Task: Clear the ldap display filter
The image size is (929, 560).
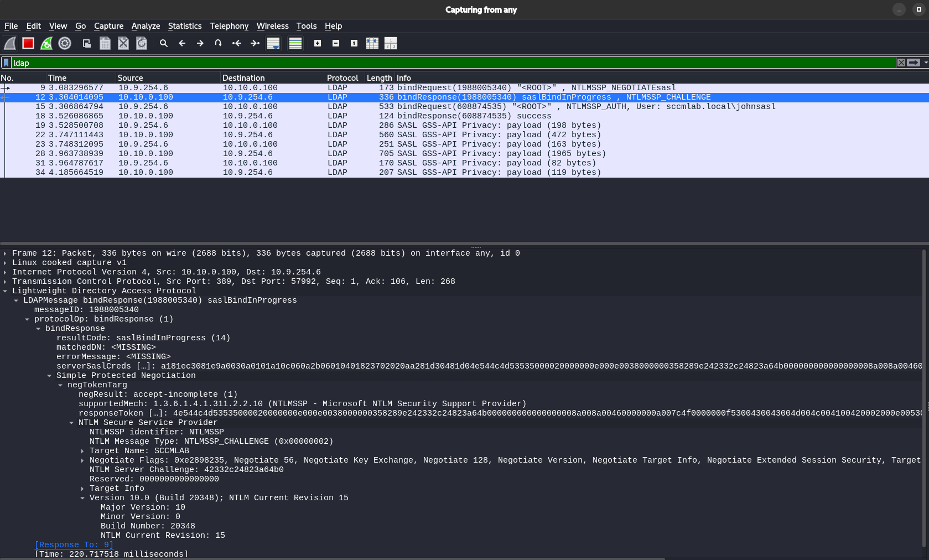Action: click(901, 63)
